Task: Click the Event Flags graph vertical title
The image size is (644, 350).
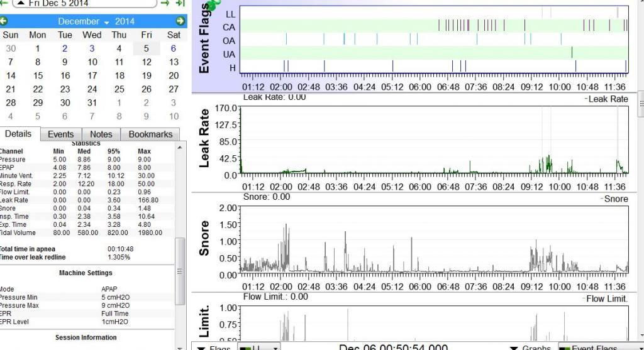Action: 204,38
